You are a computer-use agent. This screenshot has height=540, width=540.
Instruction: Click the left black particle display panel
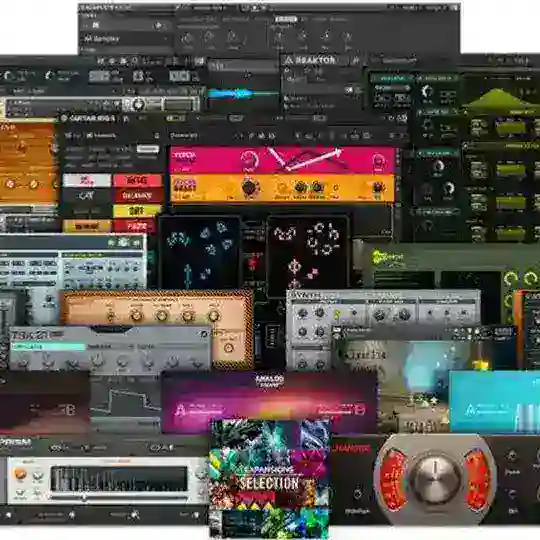pos(200,251)
